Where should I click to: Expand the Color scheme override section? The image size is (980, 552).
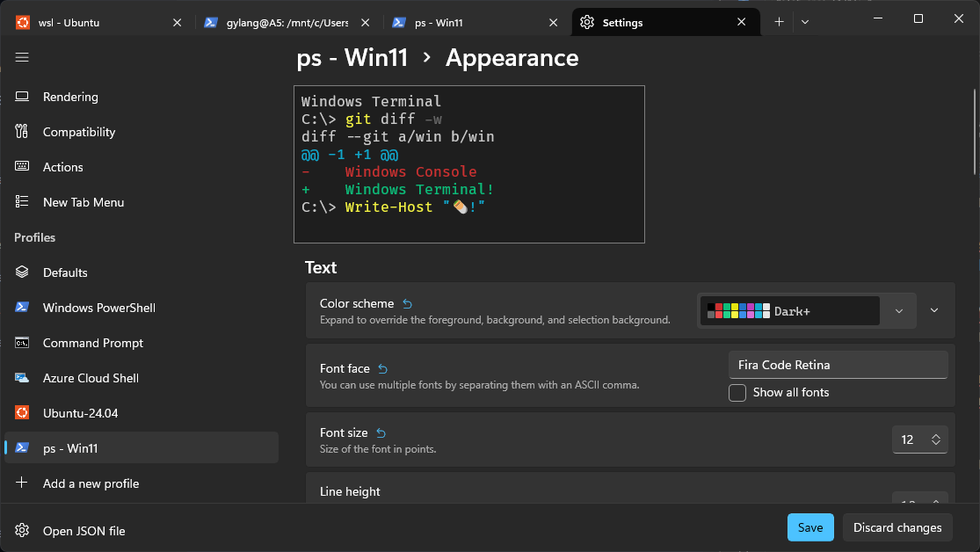[x=934, y=310]
